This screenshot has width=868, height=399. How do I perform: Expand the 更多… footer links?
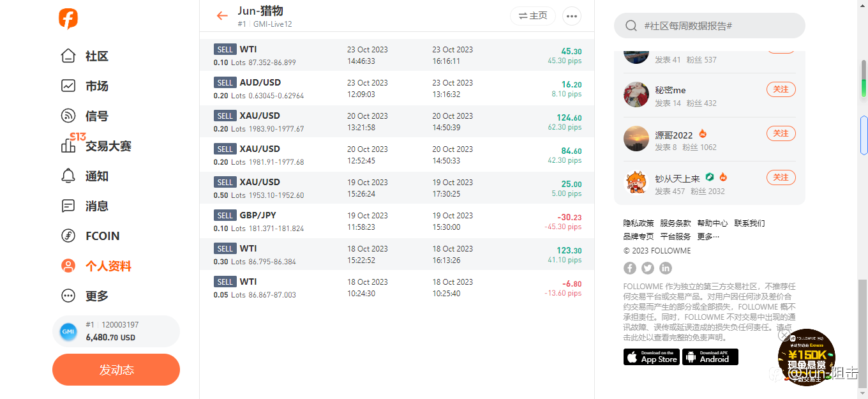708,236
